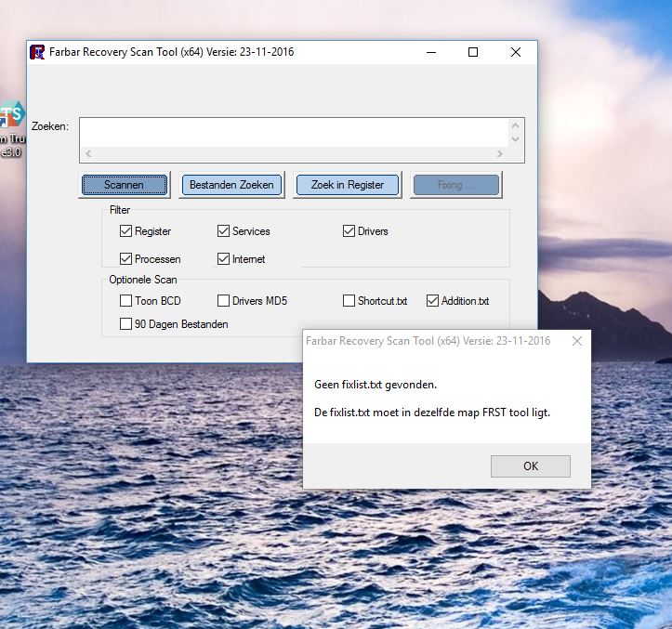672x629 pixels.
Task: Click the Zoeken field scroll-up arrow
Action: (516, 125)
